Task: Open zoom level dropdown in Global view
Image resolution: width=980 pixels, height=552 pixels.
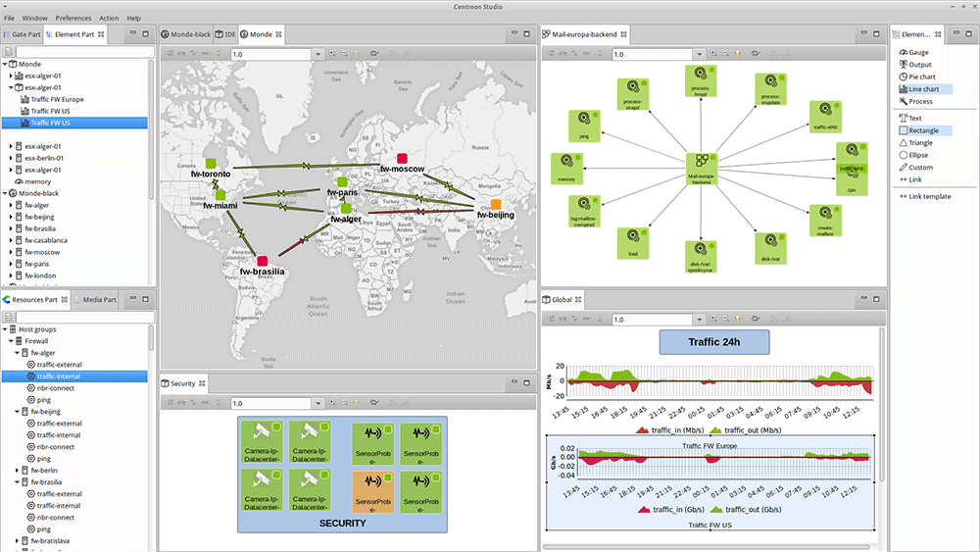Action: (x=700, y=320)
